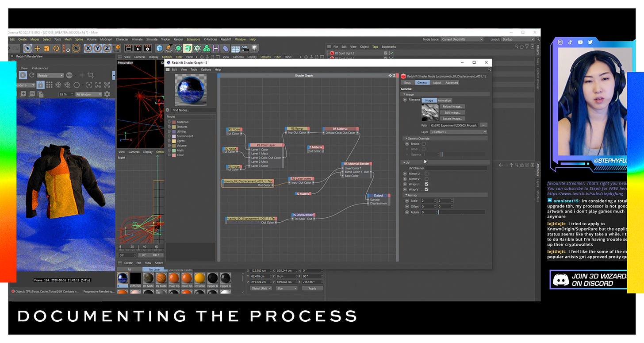Click Render View clapperboard icon
This screenshot has height=343, width=644.
point(128,48)
